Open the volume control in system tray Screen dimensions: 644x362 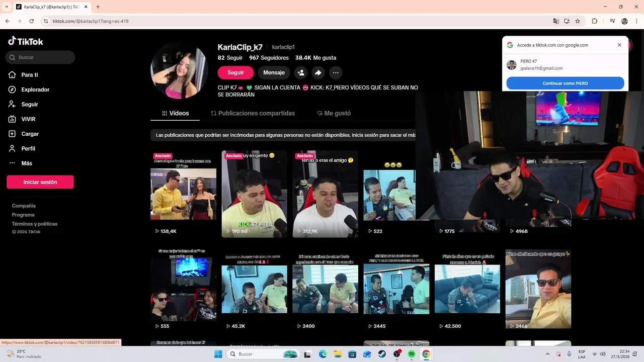click(603, 354)
